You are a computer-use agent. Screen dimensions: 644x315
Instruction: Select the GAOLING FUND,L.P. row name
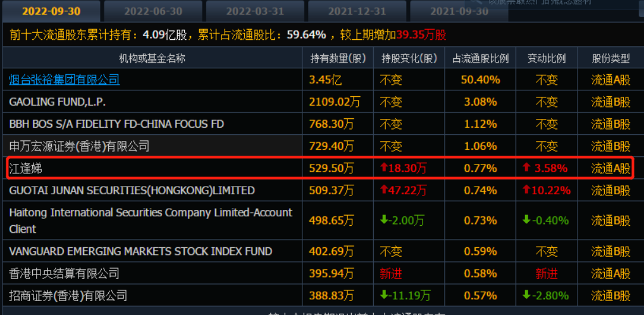(x=58, y=102)
